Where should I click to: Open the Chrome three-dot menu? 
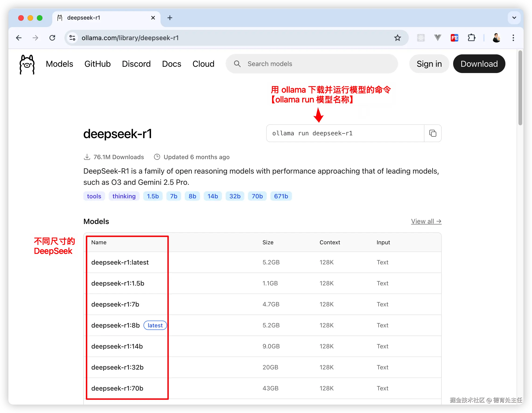coord(513,38)
